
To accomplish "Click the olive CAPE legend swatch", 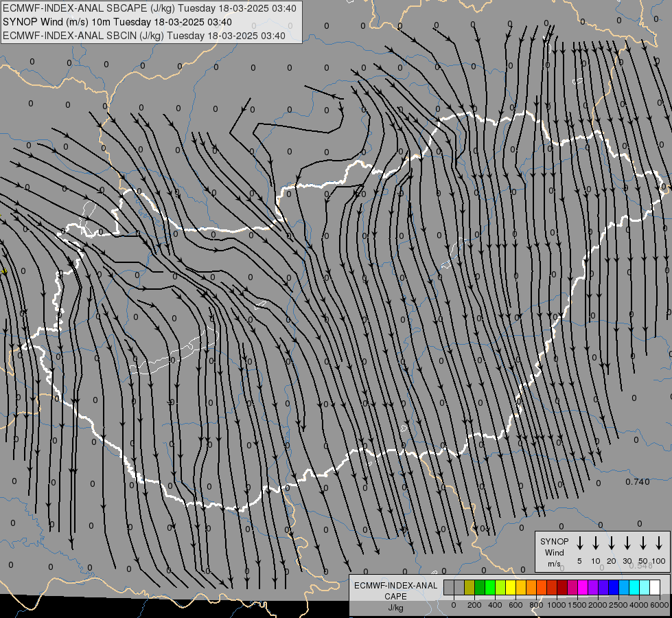I will click(x=470, y=587).
